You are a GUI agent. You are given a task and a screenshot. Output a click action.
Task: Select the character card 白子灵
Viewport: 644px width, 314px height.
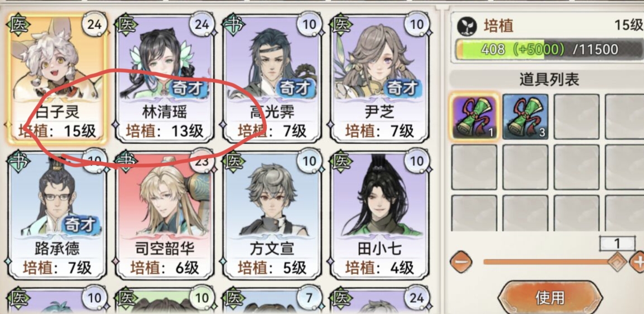(x=57, y=79)
